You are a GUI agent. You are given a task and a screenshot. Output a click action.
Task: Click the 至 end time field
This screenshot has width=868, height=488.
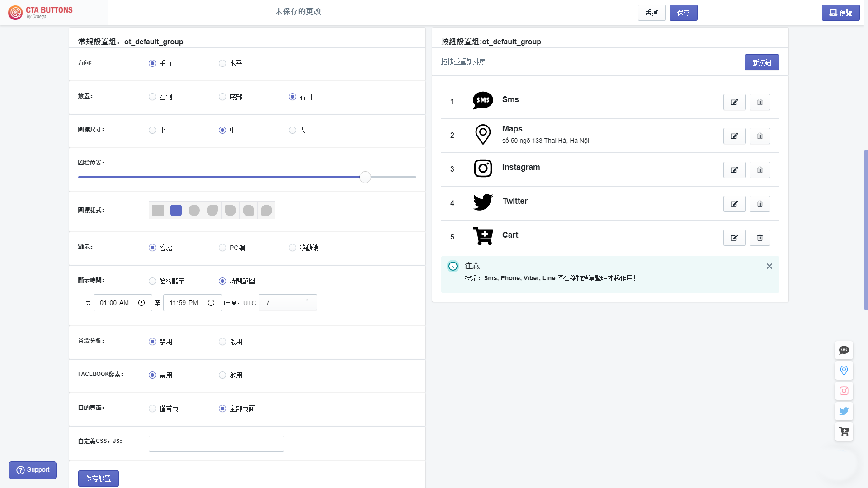tap(193, 303)
